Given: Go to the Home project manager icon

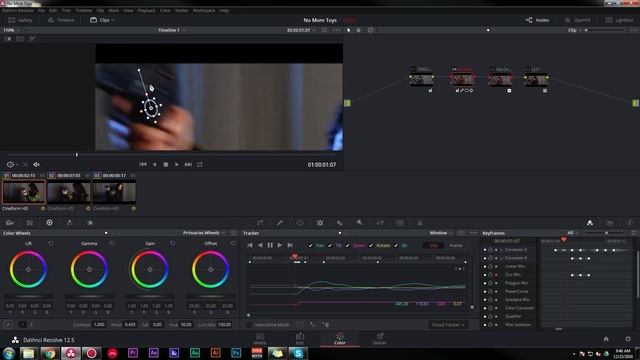Looking at the screenshot, I should tap(606, 339).
